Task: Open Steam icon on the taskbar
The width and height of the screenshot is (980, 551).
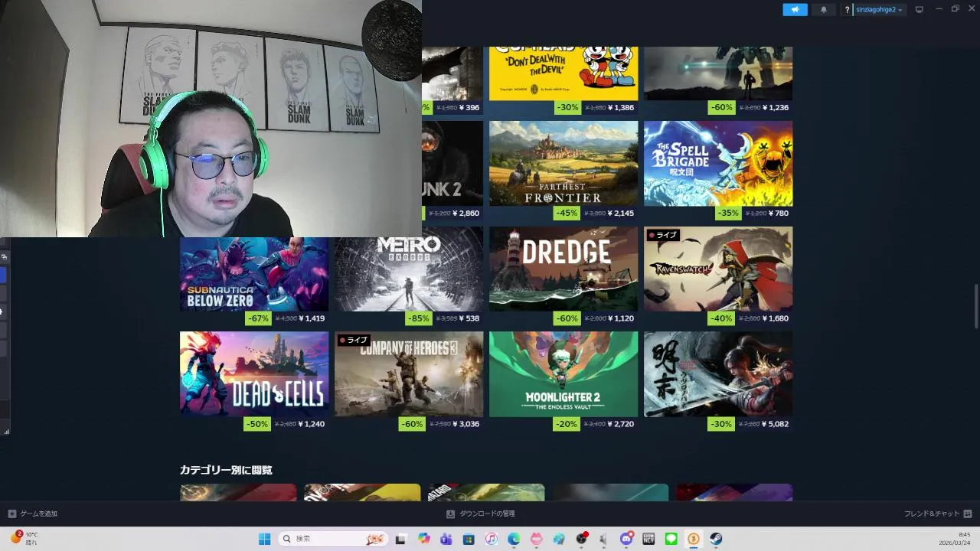Action: pyautogui.click(x=717, y=539)
